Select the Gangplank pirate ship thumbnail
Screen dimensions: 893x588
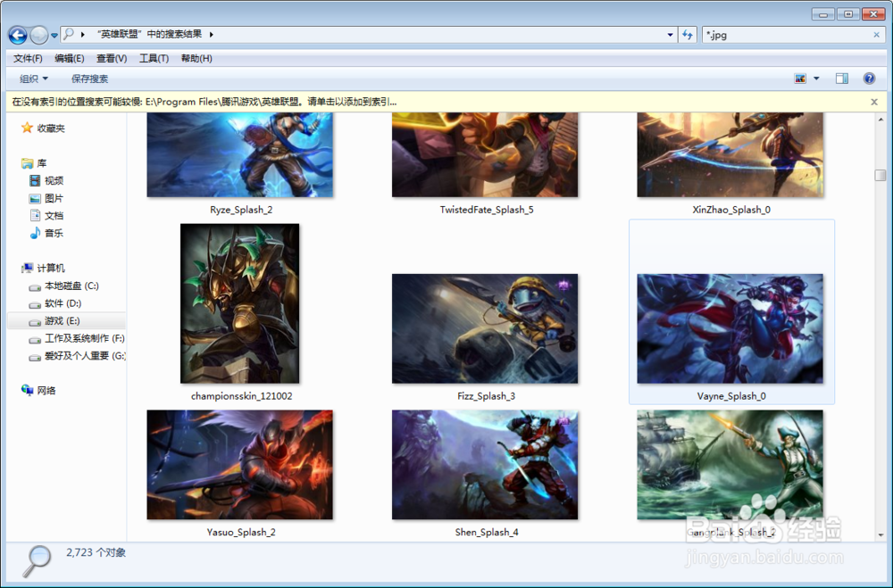click(x=730, y=465)
